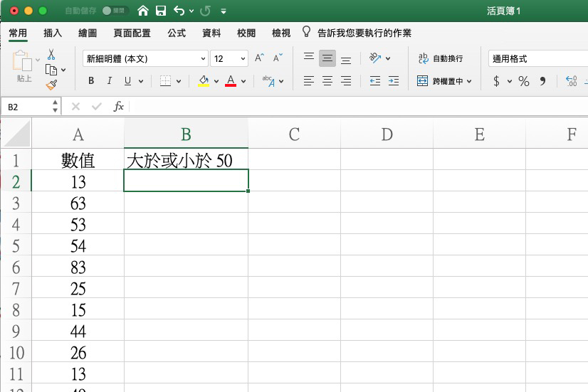Toggle underline formatting with U
This screenshot has height=392, width=588.
(127, 80)
